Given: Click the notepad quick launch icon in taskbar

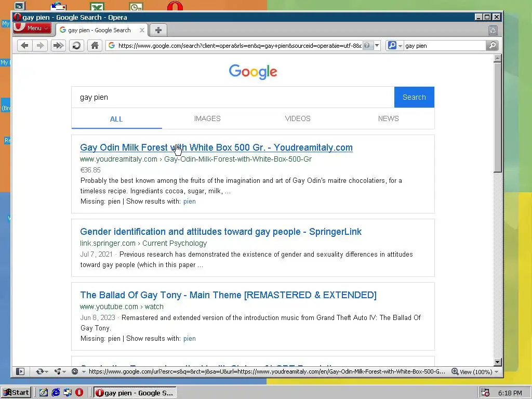Looking at the screenshot, I should tap(44, 393).
